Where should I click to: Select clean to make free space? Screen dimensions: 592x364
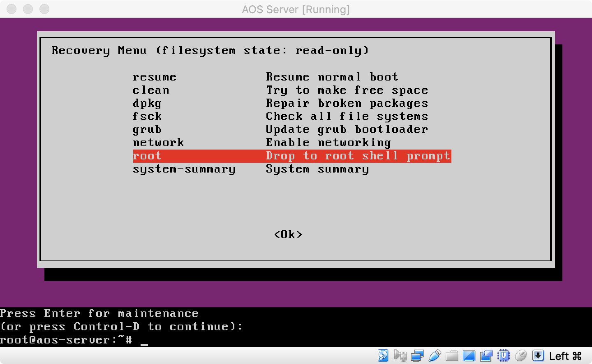click(151, 90)
